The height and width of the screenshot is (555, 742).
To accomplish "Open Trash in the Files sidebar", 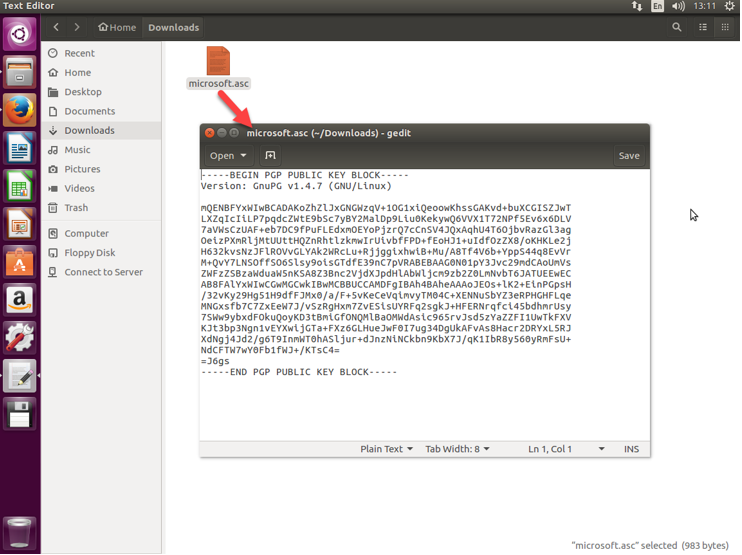I will 76,208.
